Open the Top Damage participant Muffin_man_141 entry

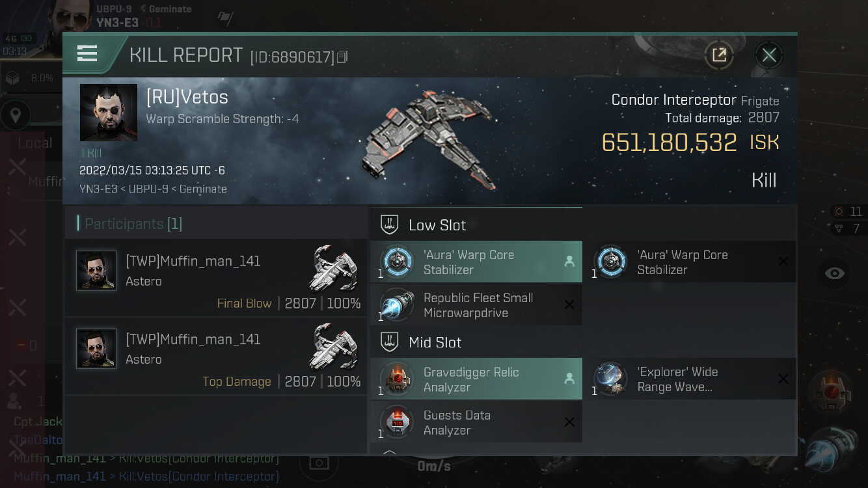coord(216,356)
